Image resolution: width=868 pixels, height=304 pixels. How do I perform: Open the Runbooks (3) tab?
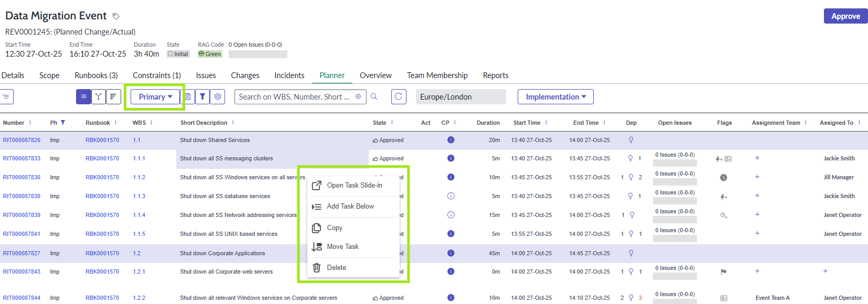[96, 75]
